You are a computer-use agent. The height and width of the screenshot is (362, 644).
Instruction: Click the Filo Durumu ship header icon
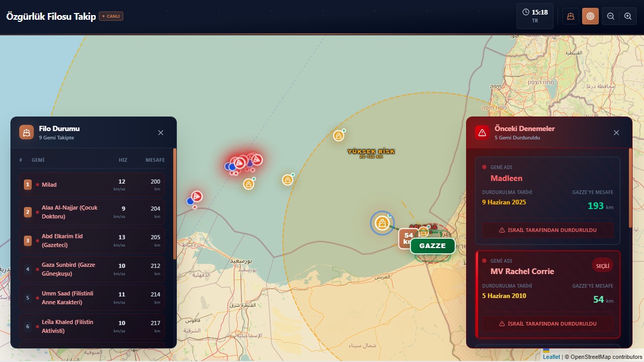[27, 133]
